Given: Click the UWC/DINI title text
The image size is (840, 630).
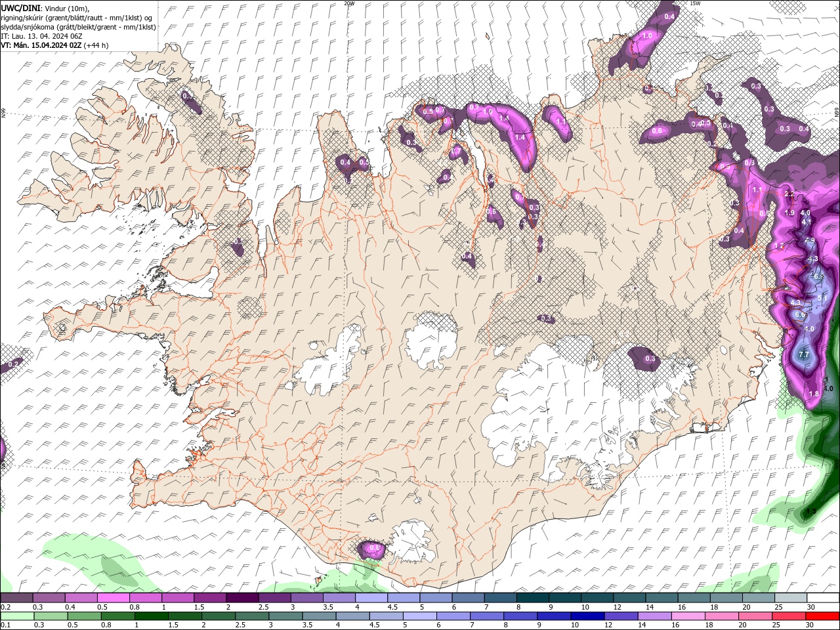Looking at the screenshot, I should [x=20, y=8].
